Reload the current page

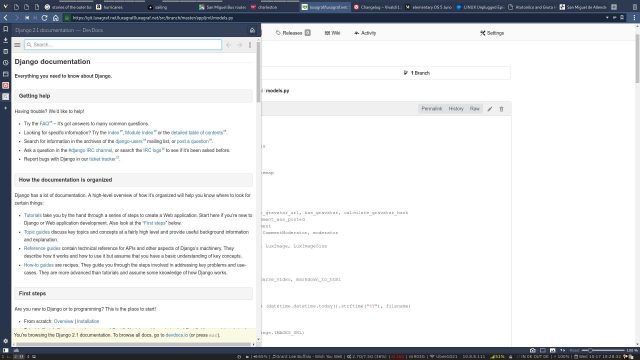(44, 18)
